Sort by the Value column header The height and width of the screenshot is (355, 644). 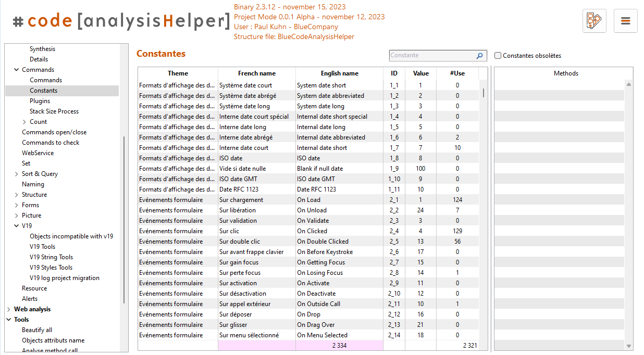421,73
